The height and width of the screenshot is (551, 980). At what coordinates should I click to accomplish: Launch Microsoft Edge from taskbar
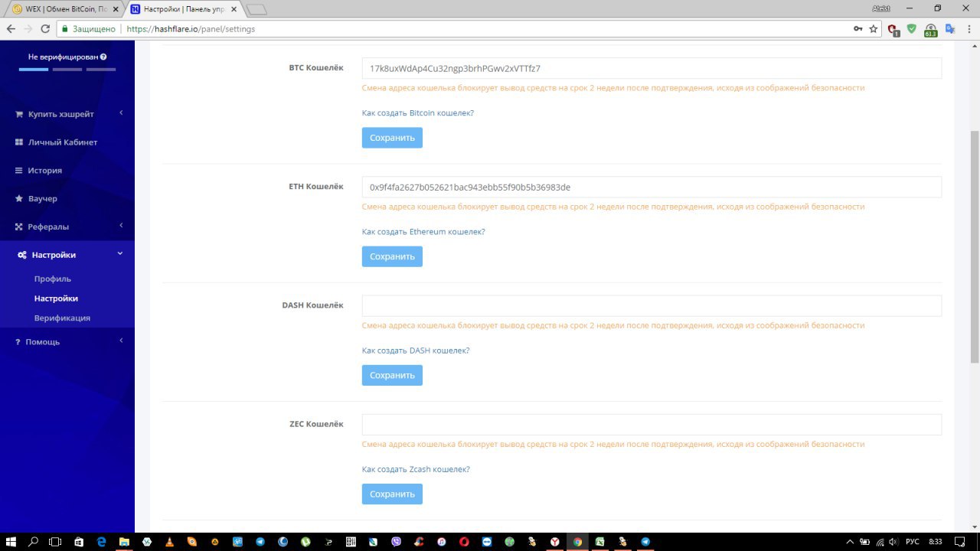coord(101,541)
